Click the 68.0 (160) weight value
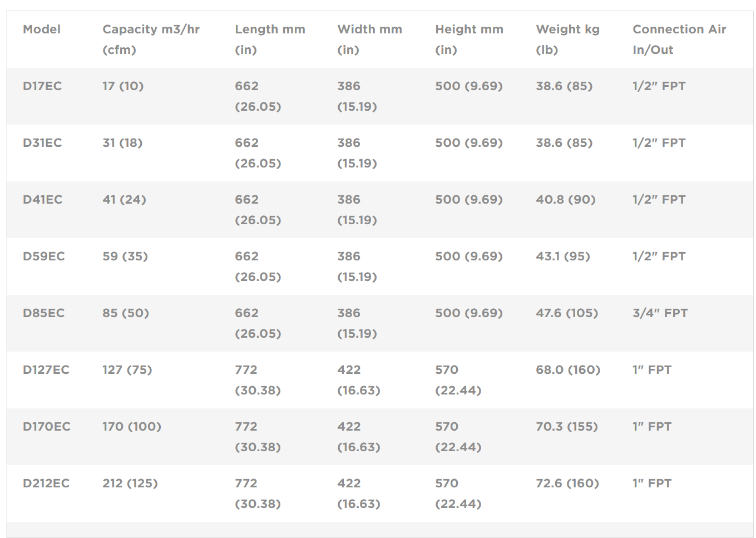 (568, 370)
